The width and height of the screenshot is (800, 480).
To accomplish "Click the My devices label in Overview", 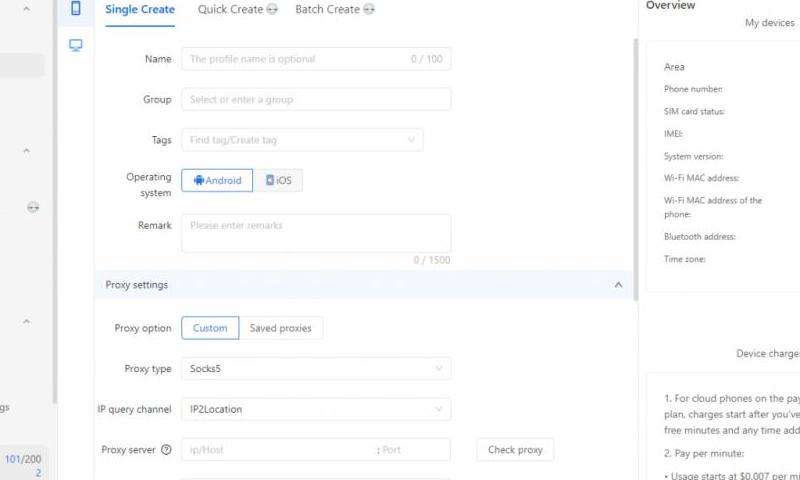I will [x=769, y=23].
